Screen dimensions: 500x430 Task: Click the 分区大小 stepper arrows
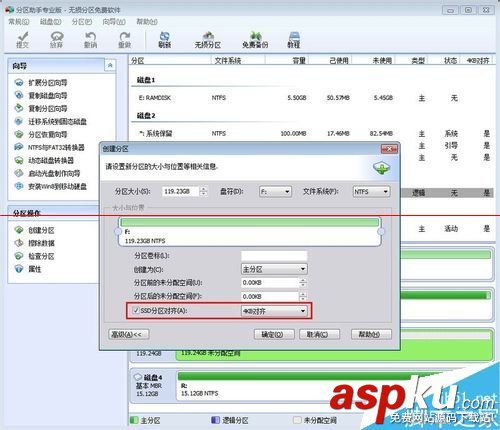[x=203, y=191]
